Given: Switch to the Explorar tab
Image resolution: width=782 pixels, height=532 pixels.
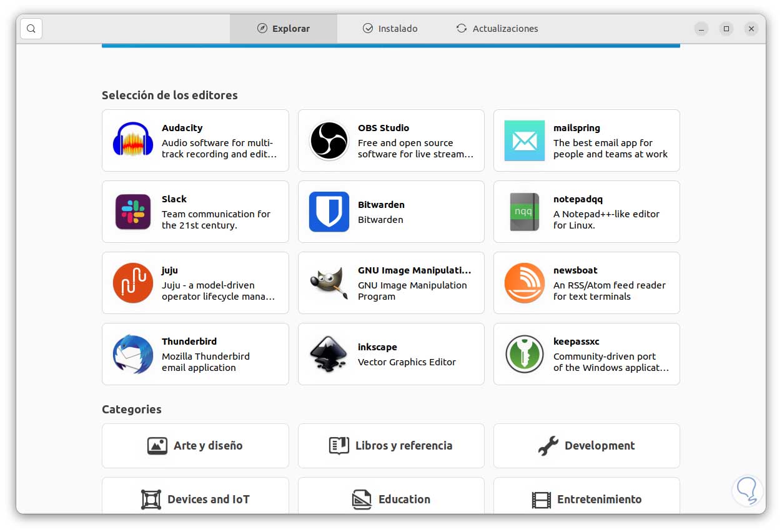Looking at the screenshot, I should (x=284, y=29).
